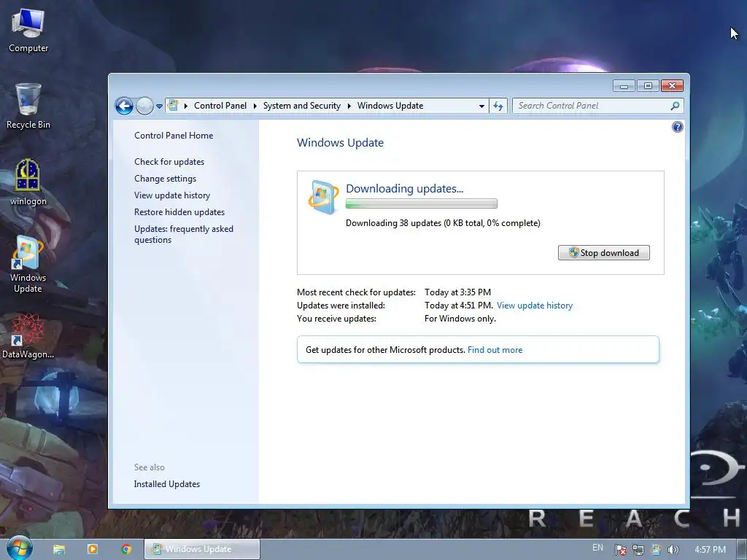Maximize the Windows Update window
747x560 pixels.
click(x=648, y=86)
